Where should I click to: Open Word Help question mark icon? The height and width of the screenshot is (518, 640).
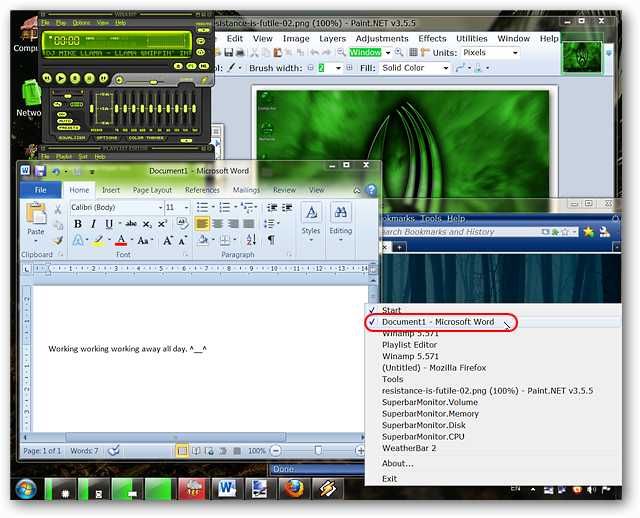coord(371,190)
